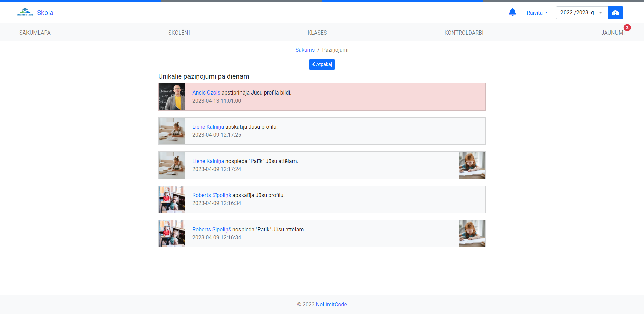Open liked image thumbnail in Roberts Sīpoliņš notification
This screenshot has width=644, height=314.
point(472,234)
